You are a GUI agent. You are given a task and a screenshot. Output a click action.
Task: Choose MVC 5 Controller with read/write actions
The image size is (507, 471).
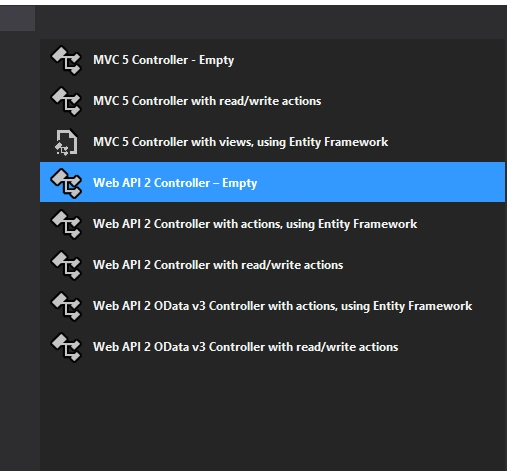272,101
